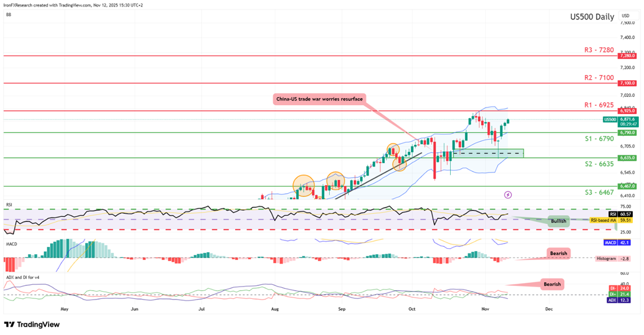Click the Bearish annotation on MACD panel
The image size is (644, 335).
(558, 253)
